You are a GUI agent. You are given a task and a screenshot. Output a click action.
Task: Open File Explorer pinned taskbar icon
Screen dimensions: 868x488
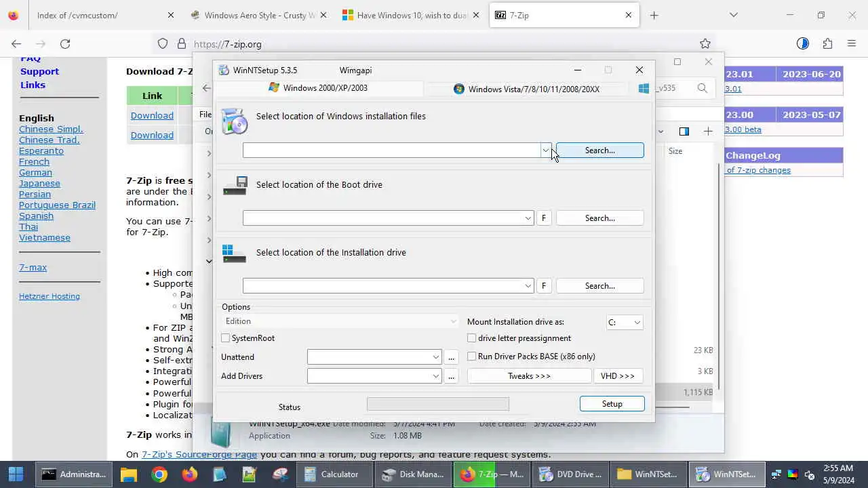[x=128, y=474]
